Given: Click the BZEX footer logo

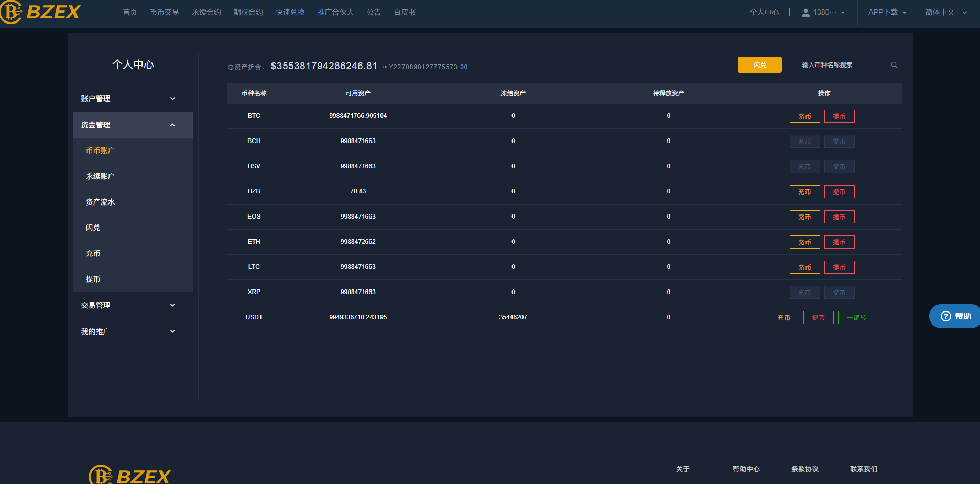Looking at the screenshot, I should tap(129, 475).
